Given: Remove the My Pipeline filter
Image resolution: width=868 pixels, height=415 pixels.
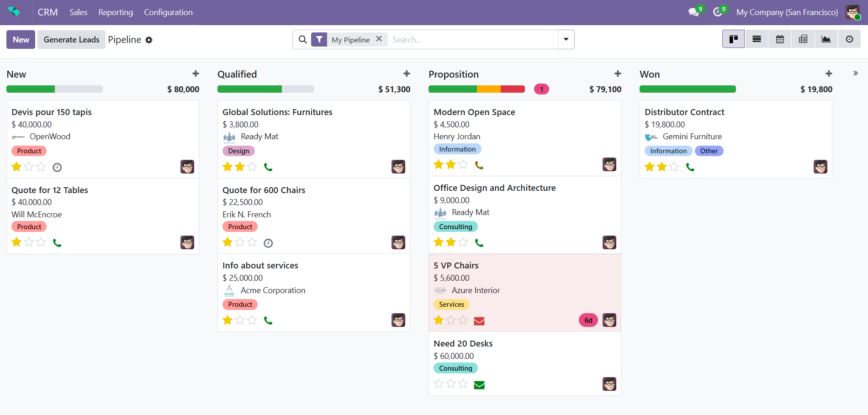Looking at the screenshot, I should pyautogui.click(x=379, y=39).
